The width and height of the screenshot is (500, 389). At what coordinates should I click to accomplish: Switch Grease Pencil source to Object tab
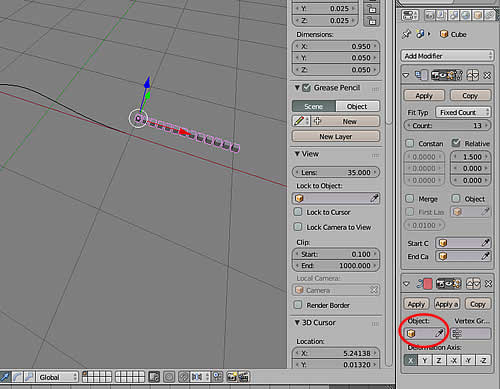pyautogui.click(x=357, y=106)
